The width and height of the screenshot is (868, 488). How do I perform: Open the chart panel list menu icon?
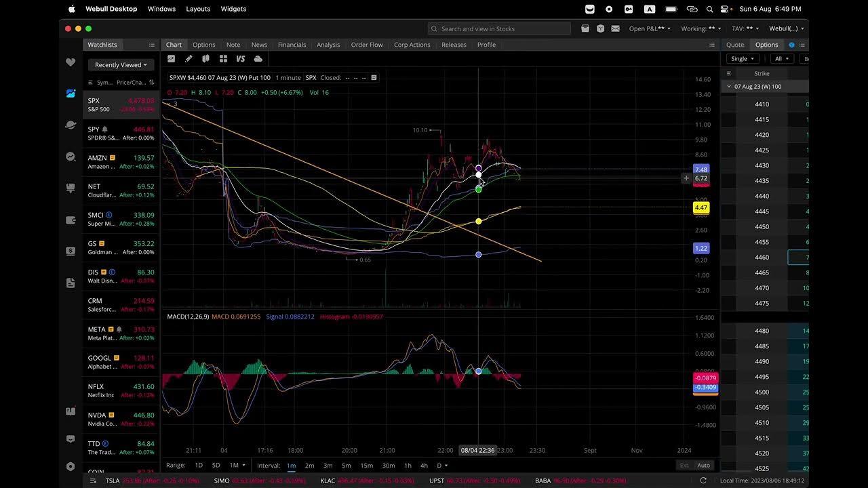click(711, 45)
